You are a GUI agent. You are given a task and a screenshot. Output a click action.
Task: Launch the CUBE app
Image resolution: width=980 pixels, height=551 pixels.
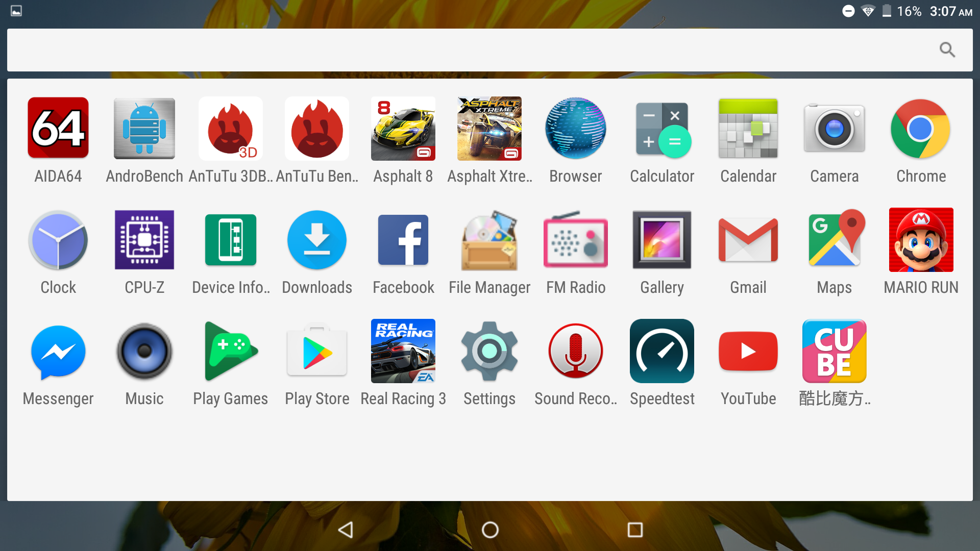pos(835,351)
